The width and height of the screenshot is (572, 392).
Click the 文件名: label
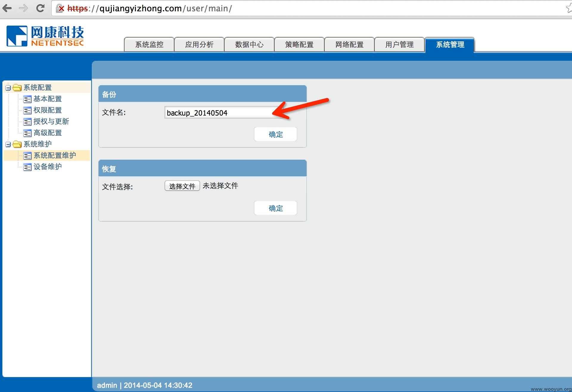coord(114,113)
